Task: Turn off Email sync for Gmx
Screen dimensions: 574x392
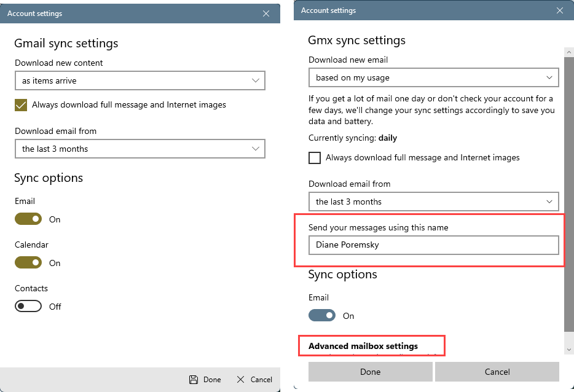Action: coord(322,316)
